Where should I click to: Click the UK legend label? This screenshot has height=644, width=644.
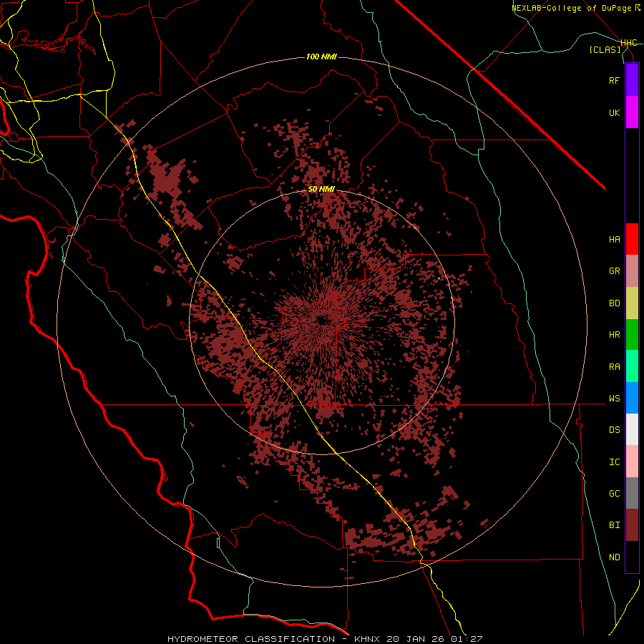615,112
